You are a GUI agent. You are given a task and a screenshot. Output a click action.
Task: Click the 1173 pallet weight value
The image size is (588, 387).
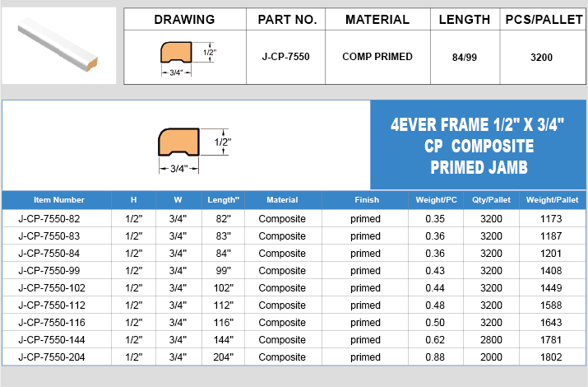click(551, 219)
